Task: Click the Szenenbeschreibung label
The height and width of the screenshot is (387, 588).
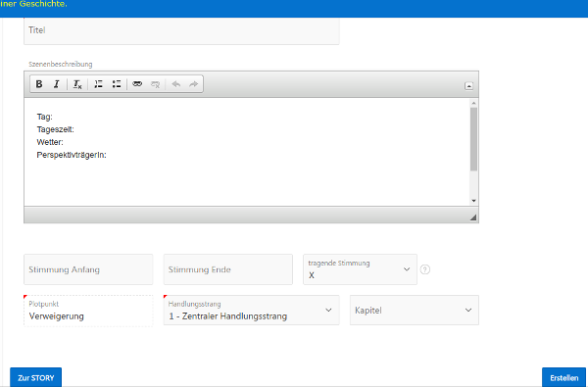Action: 61,64
